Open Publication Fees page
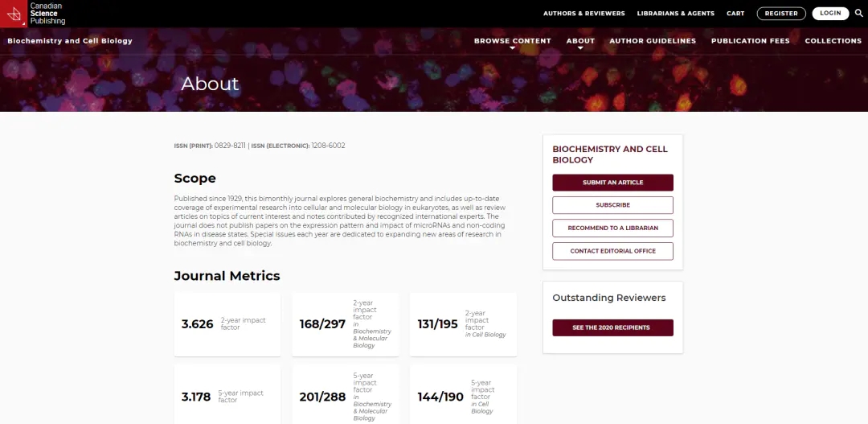 [750, 41]
